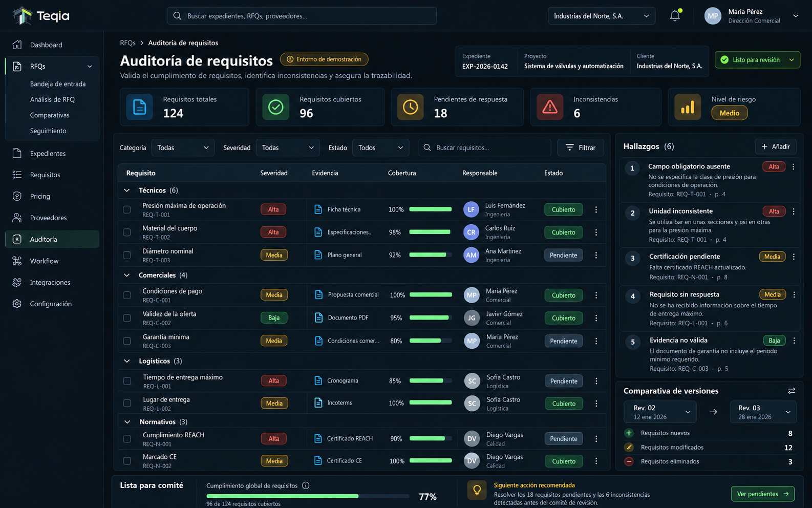Screen dimensions: 812x508
Task: Click the Buscar requisitos search field
Action: (484, 147)
